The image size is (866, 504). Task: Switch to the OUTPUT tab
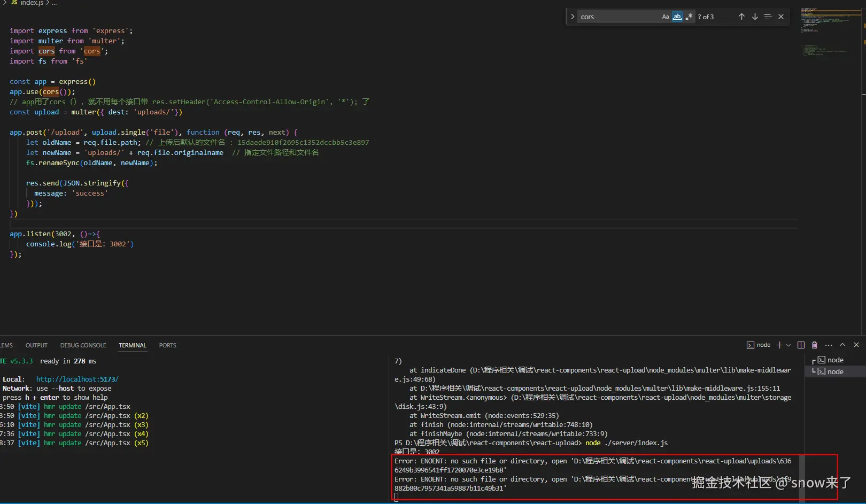[36, 345]
